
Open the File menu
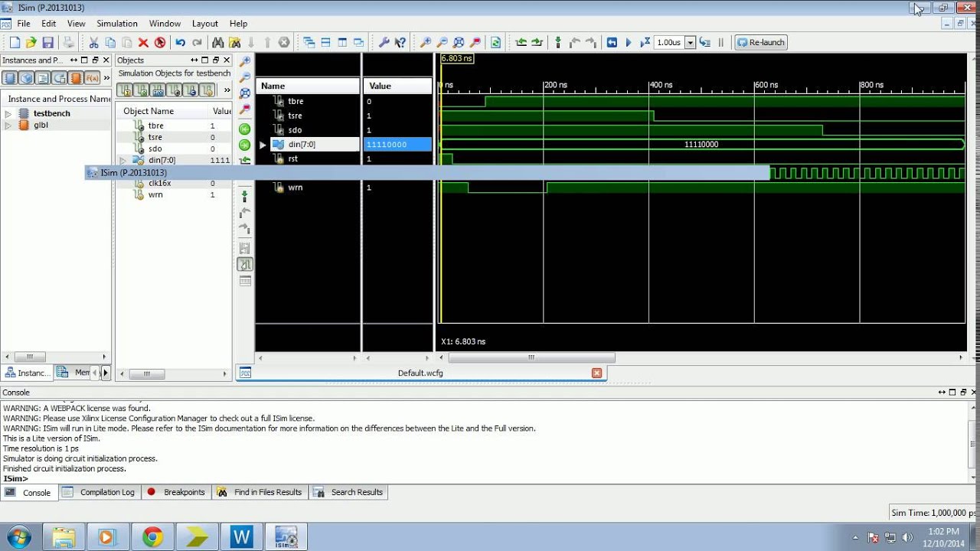(24, 24)
